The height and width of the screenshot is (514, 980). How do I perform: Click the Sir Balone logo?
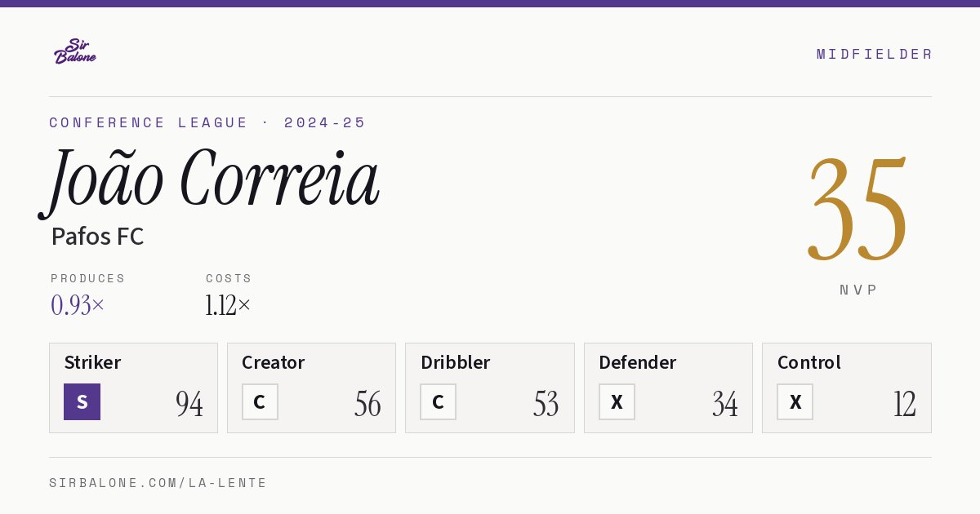pyautogui.click(x=75, y=51)
